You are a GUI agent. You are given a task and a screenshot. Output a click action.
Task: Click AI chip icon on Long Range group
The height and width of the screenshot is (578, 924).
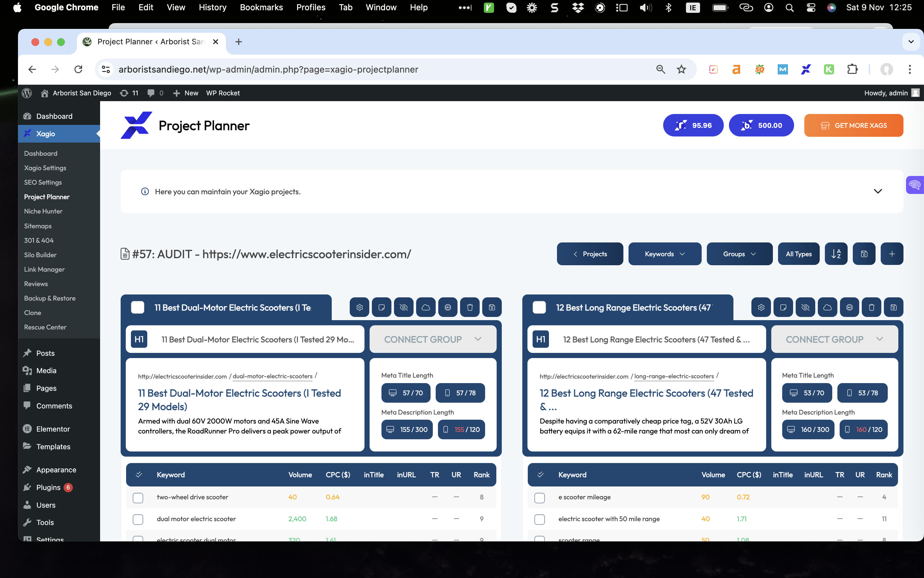(849, 307)
